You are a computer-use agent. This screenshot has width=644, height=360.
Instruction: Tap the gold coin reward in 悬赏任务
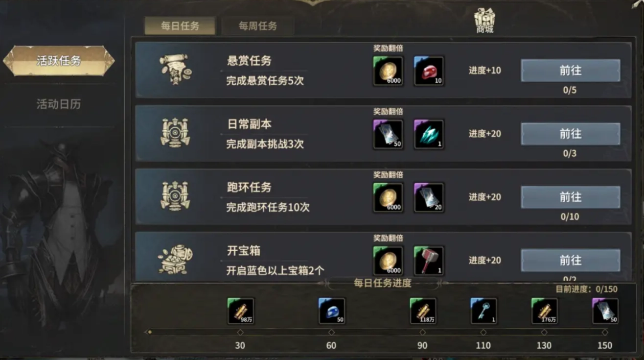coord(388,71)
